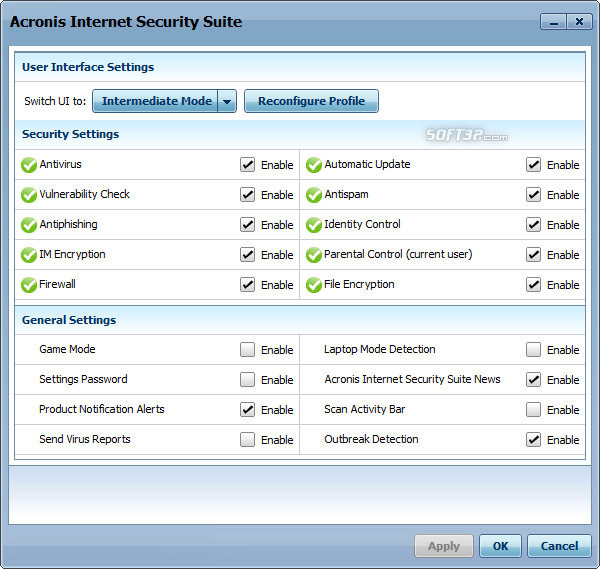Click the User Interface Settings header

coord(88,67)
